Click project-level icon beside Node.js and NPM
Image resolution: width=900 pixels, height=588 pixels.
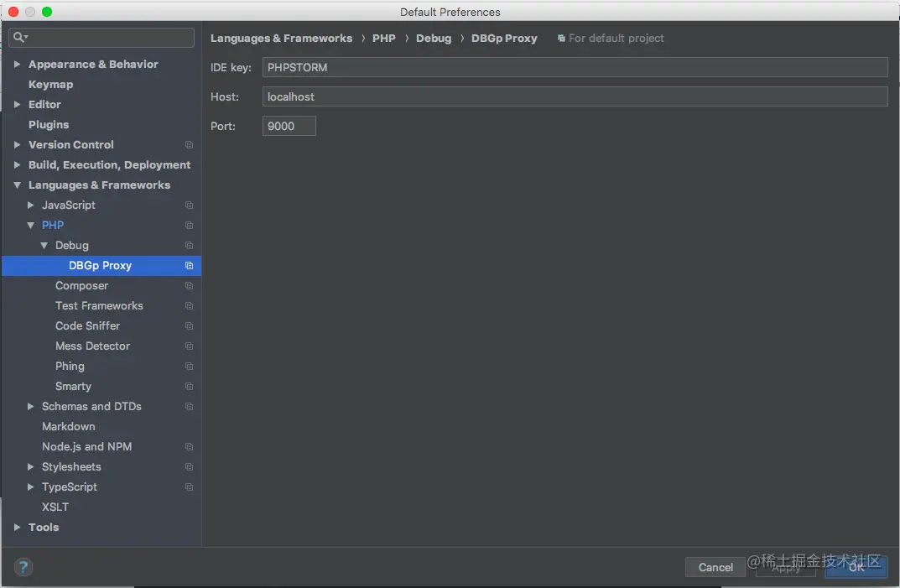pyautogui.click(x=189, y=446)
